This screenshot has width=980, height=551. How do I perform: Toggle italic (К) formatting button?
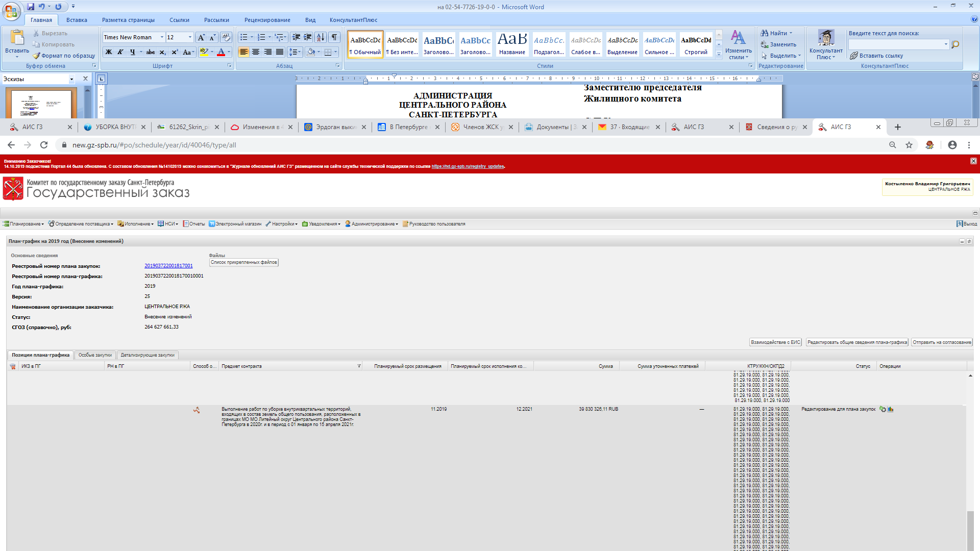[120, 52]
